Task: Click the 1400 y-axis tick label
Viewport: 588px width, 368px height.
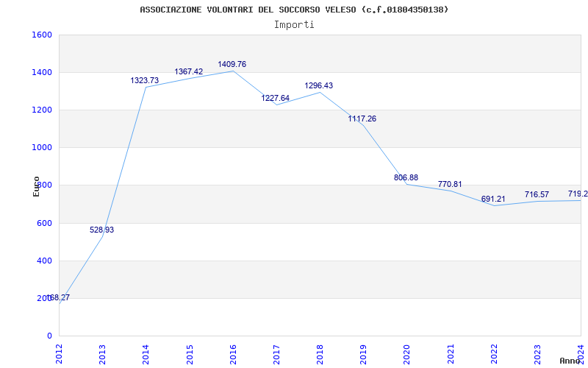Action: tap(42, 72)
